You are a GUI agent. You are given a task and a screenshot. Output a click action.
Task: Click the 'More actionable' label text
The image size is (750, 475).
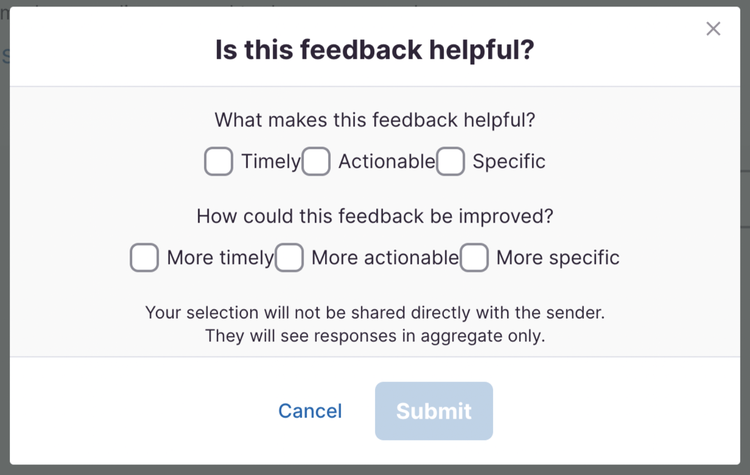(384, 257)
